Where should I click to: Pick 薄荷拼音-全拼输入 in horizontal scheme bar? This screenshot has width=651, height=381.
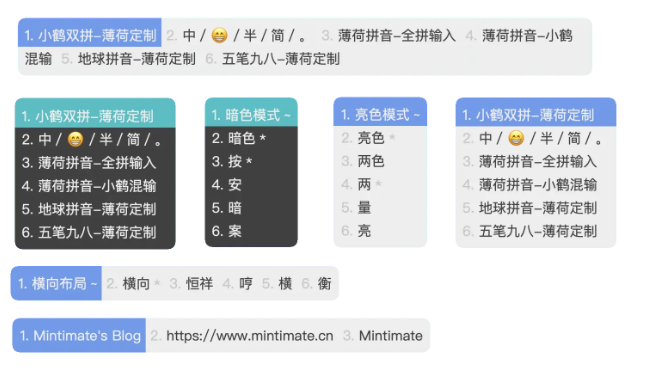pyautogui.click(x=389, y=36)
